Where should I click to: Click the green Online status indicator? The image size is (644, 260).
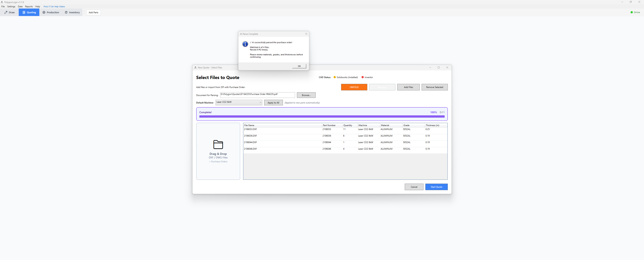[631, 13]
